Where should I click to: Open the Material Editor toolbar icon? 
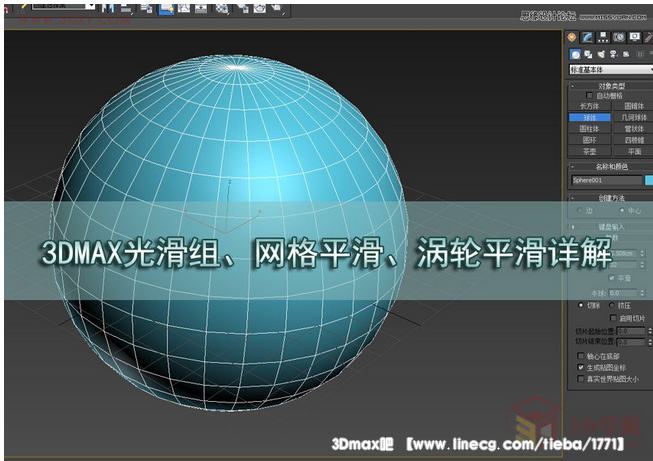222,7
